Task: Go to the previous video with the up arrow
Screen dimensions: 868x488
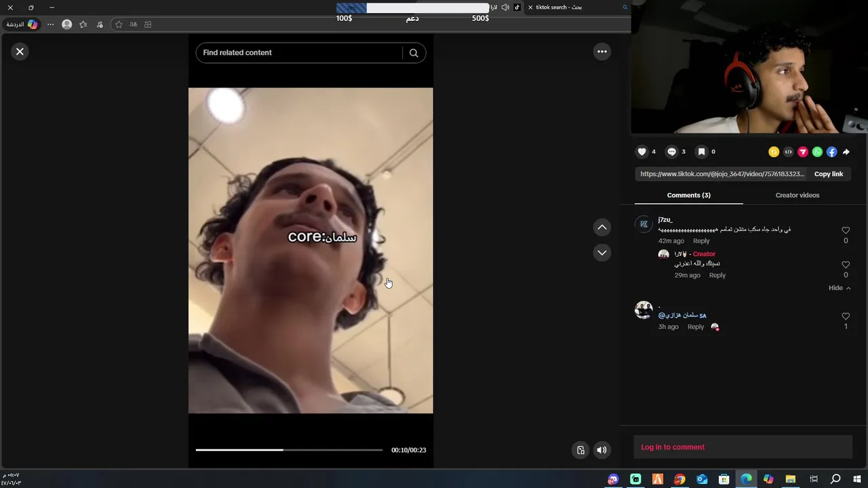Action: pyautogui.click(x=601, y=227)
